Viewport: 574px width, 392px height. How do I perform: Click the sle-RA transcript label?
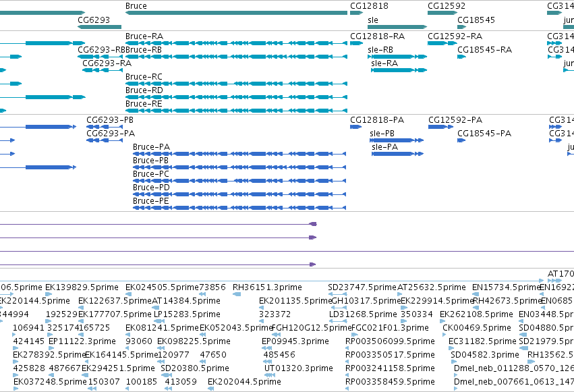384,63
